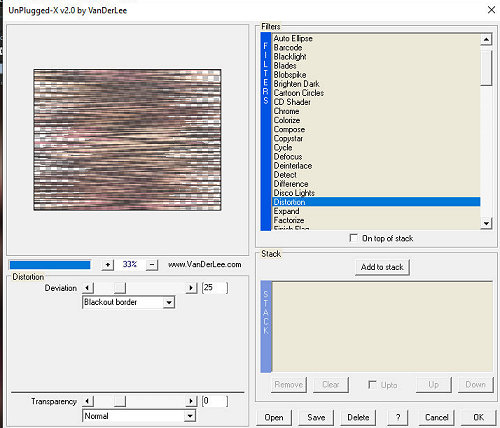Click www.VanDerLee.com link
The height and width of the screenshot is (428, 500).
click(x=205, y=265)
